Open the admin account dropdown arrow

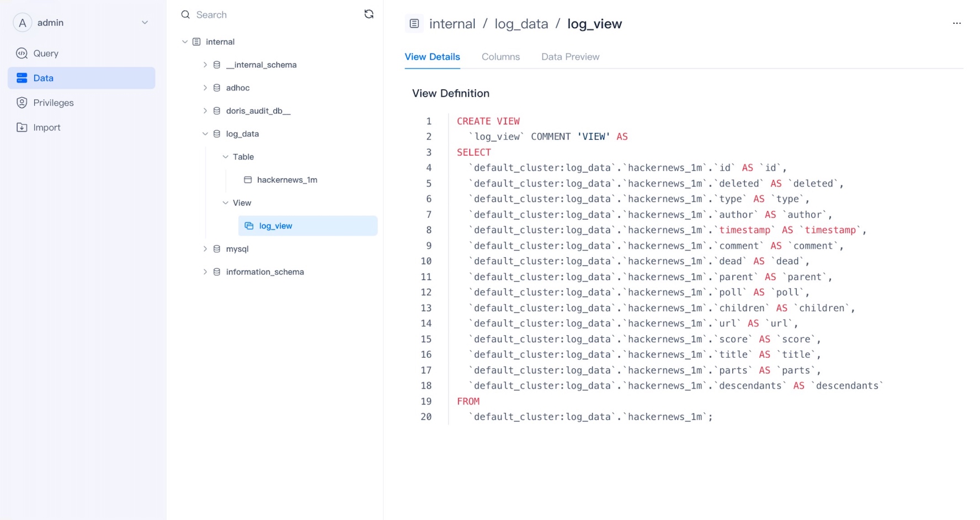145,23
